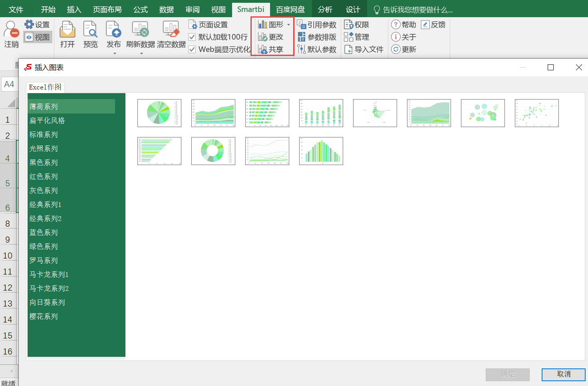
Task: Switch to the 开始 ribbon tab
Action: tap(48, 10)
